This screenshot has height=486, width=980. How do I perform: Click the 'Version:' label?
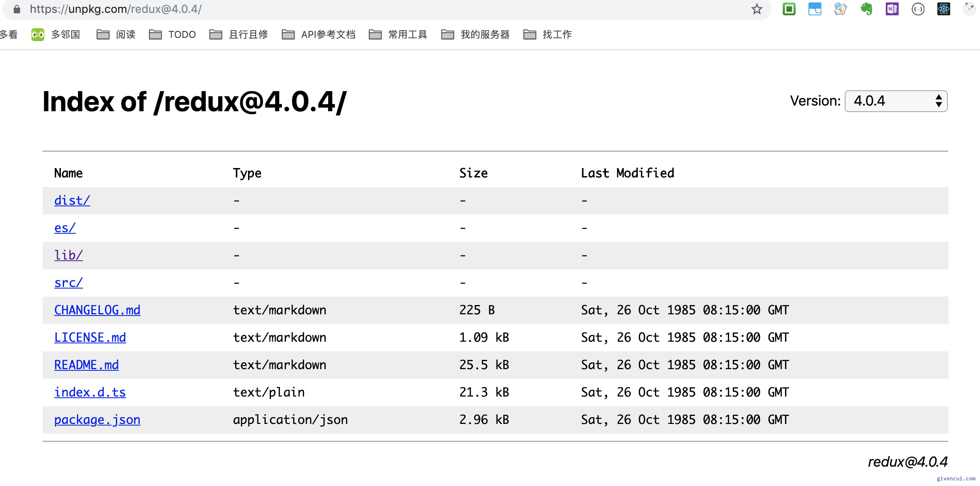[815, 101]
